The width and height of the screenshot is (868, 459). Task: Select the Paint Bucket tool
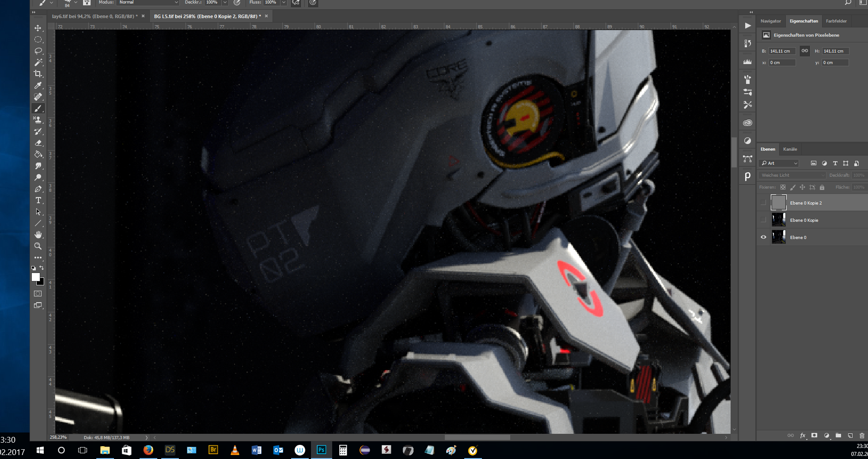(38, 155)
